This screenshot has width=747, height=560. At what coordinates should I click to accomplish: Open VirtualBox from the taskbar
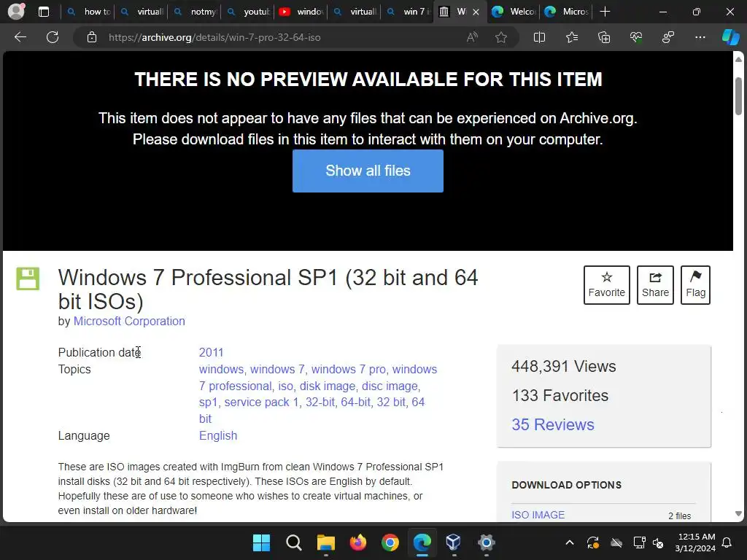pos(453,542)
